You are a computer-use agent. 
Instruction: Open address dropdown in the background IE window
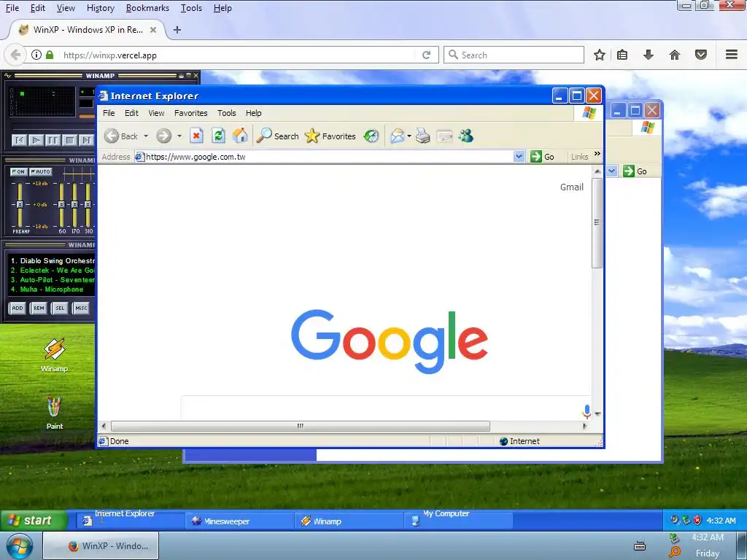point(612,171)
